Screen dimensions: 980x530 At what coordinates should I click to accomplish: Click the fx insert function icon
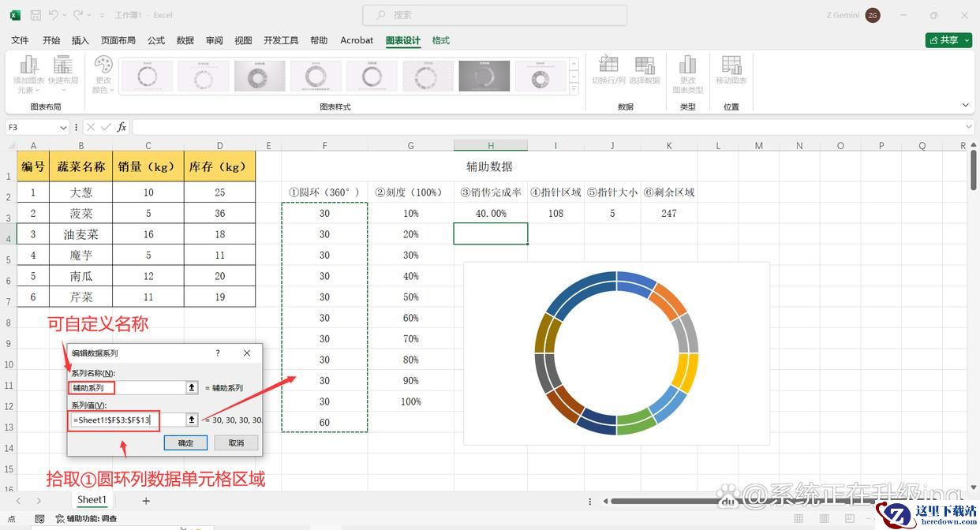pyautogui.click(x=122, y=127)
